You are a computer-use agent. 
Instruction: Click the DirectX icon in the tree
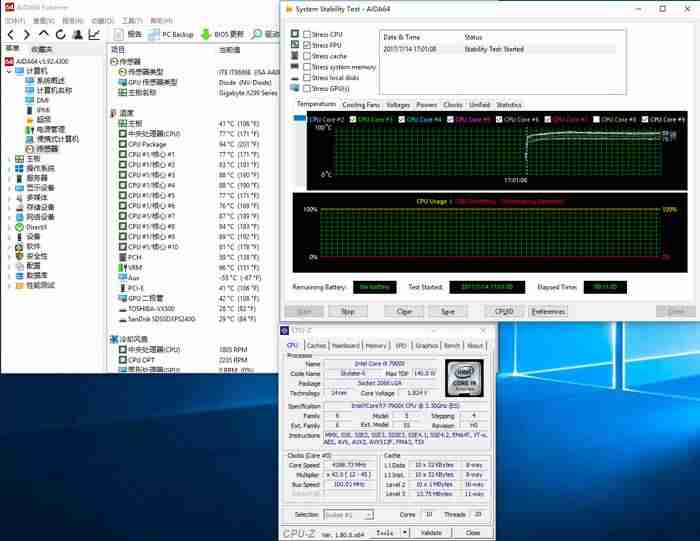coord(20,227)
